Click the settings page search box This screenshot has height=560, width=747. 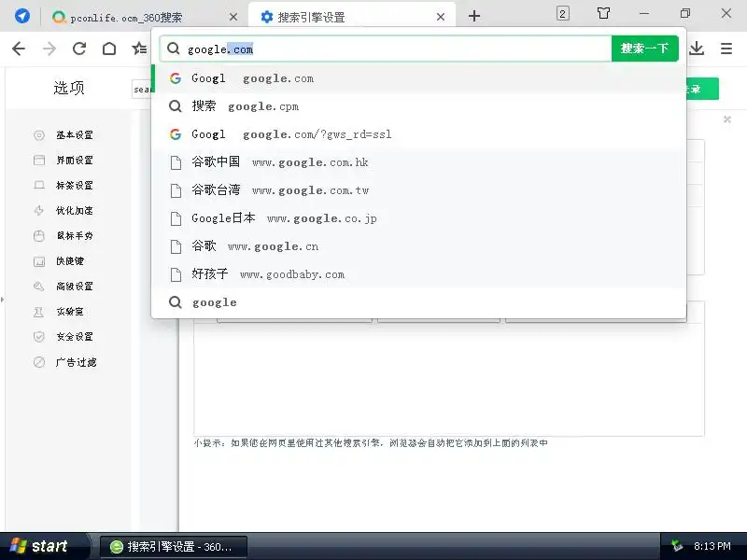tap(142, 89)
